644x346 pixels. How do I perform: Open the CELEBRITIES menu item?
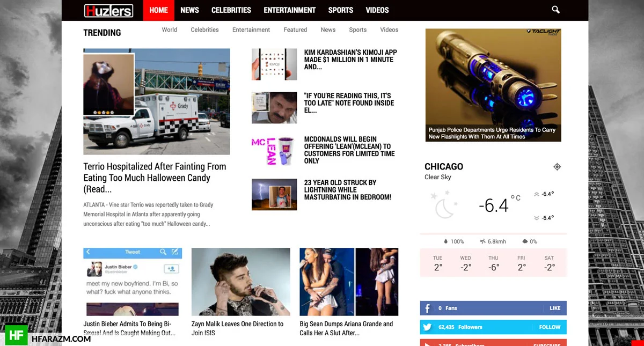click(231, 10)
